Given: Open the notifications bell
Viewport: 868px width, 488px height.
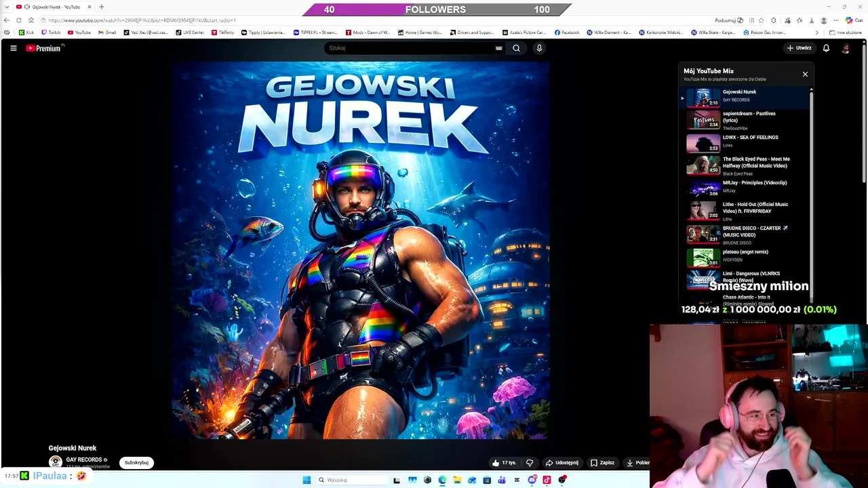Looking at the screenshot, I should click(x=826, y=48).
